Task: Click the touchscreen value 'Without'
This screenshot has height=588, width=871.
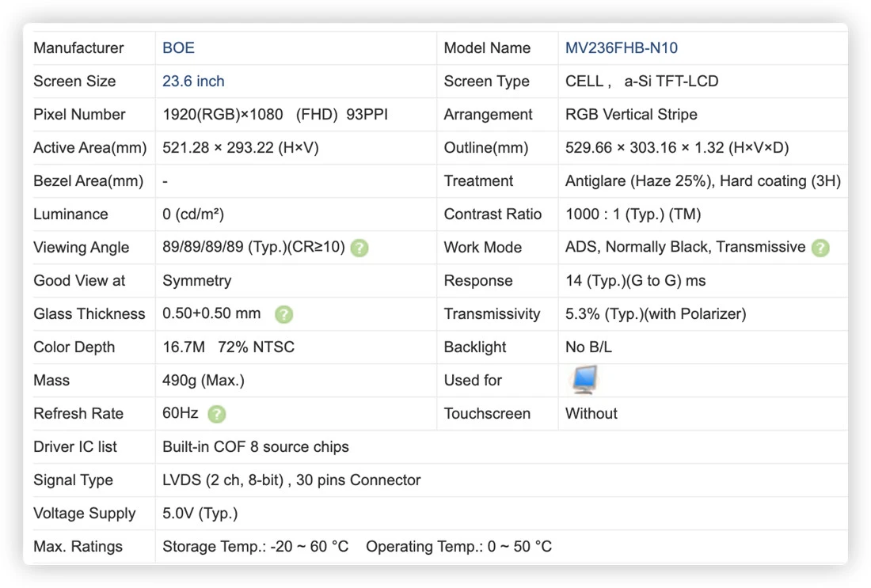Action: tap(591, 414)
